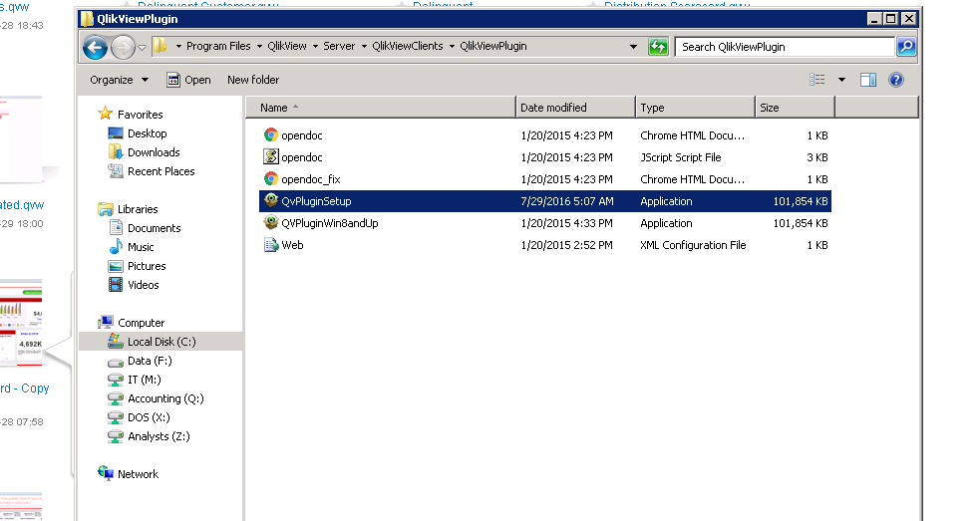Open the address bar history dropdown
This screenshot has width=980, height=521.
(x=634, y=47)
